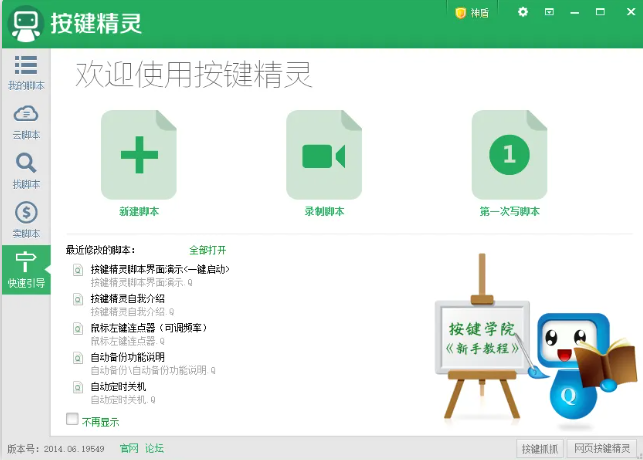This screenshot has height=460, width=643.
Task: Click the 网页按键精灵 button
Action: tap(602, 449)
